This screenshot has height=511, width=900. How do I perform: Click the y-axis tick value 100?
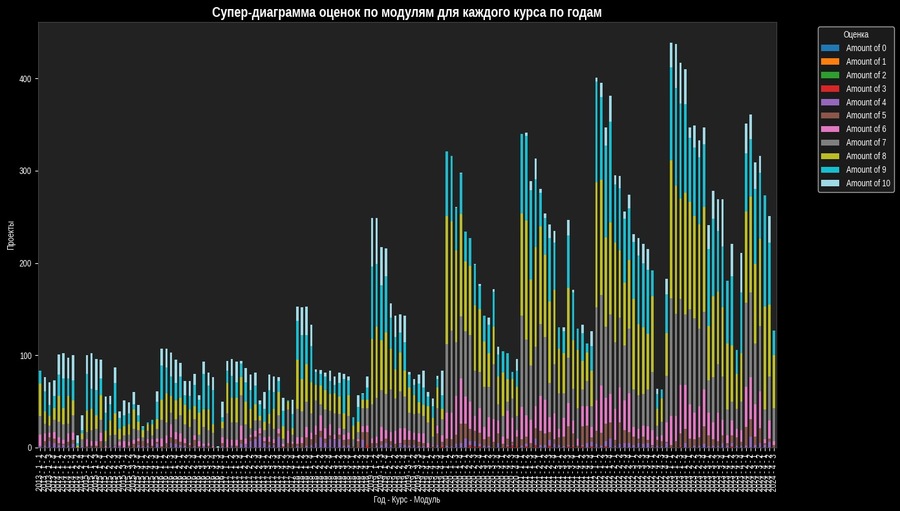(x=26, y=355)
